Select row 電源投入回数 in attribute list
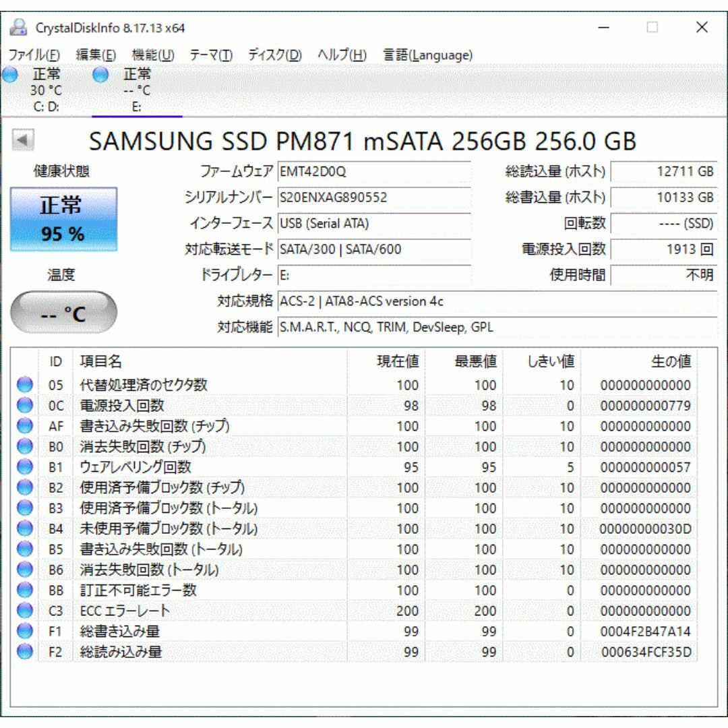This screenshot has height=728, width=728. (x=354, y=405)
